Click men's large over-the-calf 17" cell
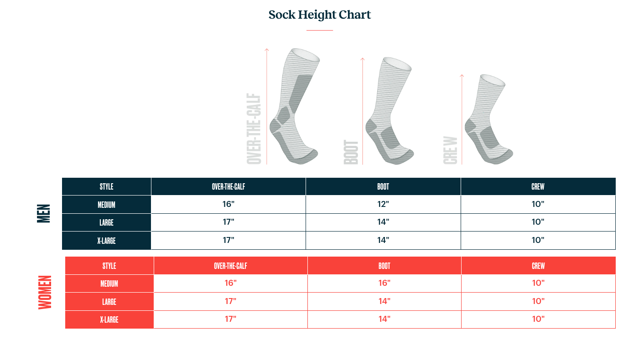 [x=229, y=222]
